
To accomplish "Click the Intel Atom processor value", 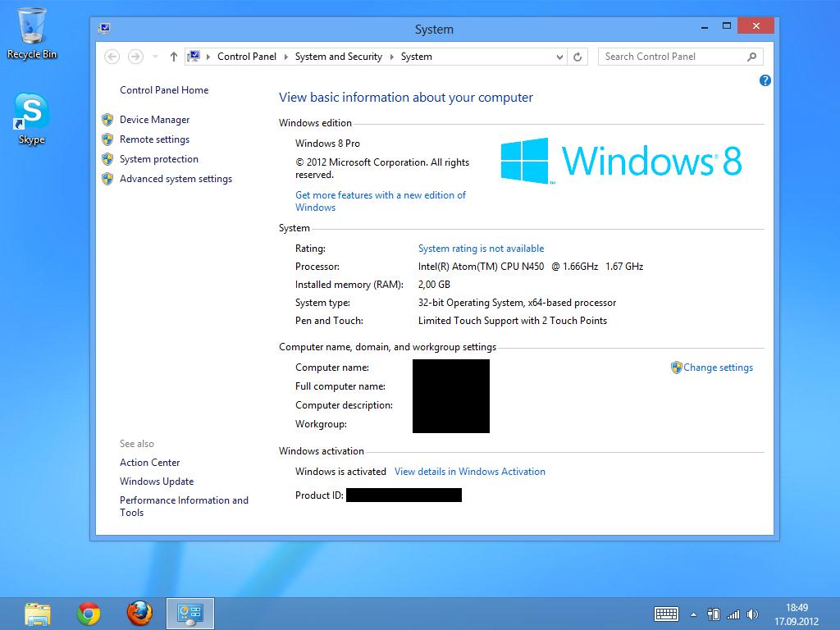I will [x=531, y=267].
